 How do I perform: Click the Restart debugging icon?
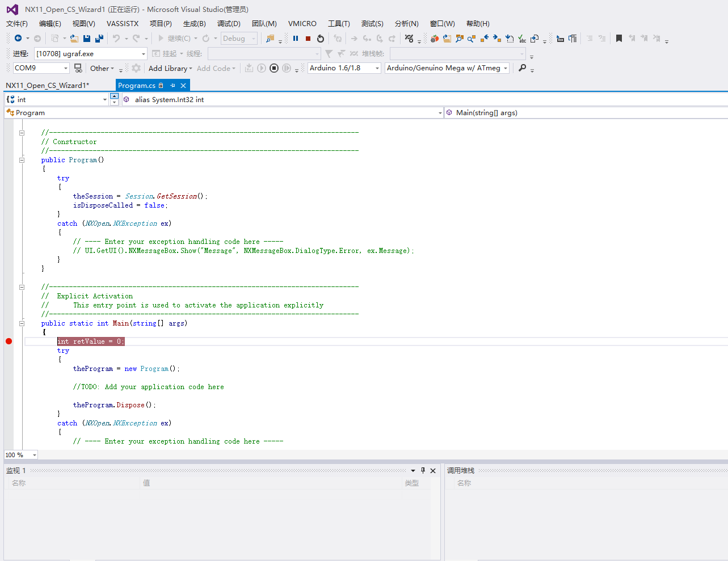point(321,38)
